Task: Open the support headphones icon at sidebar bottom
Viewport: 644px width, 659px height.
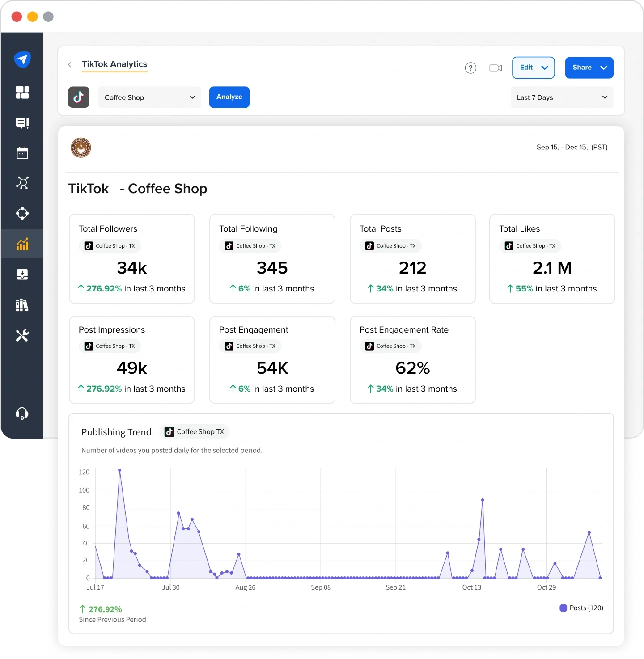Action: pos(22,414)
